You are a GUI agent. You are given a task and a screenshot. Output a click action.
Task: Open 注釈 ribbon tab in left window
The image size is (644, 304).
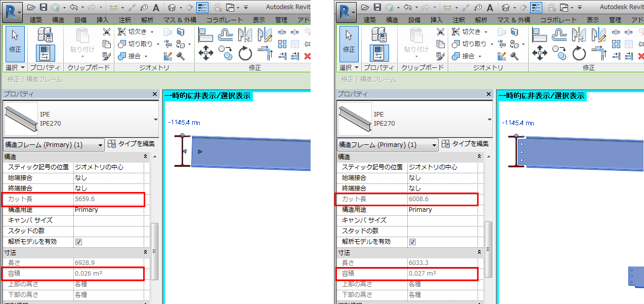coord(125,20)
